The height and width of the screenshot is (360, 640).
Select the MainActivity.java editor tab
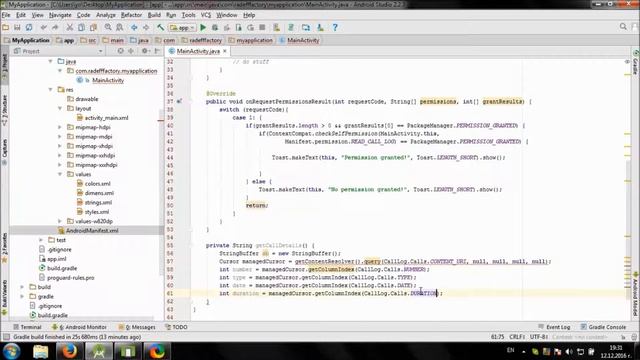198,51
